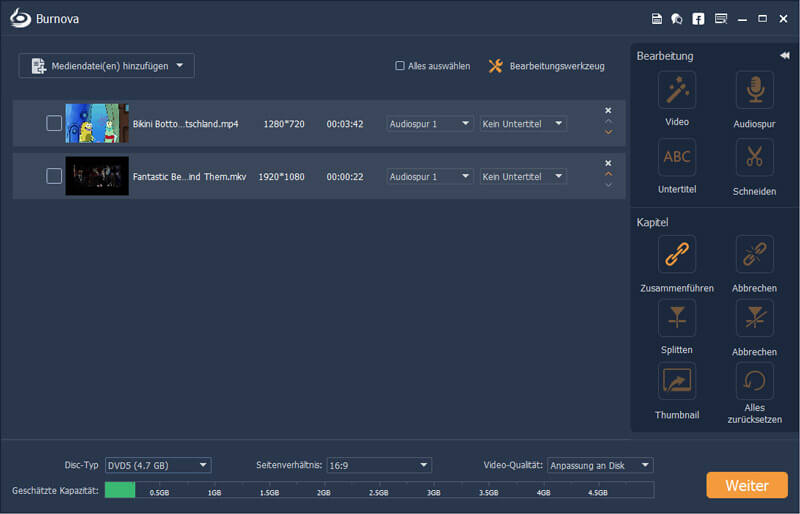This screenshot has height=514, width=800.
Task: Remove the Fantastic Beasts video with X
Action: 608,163
